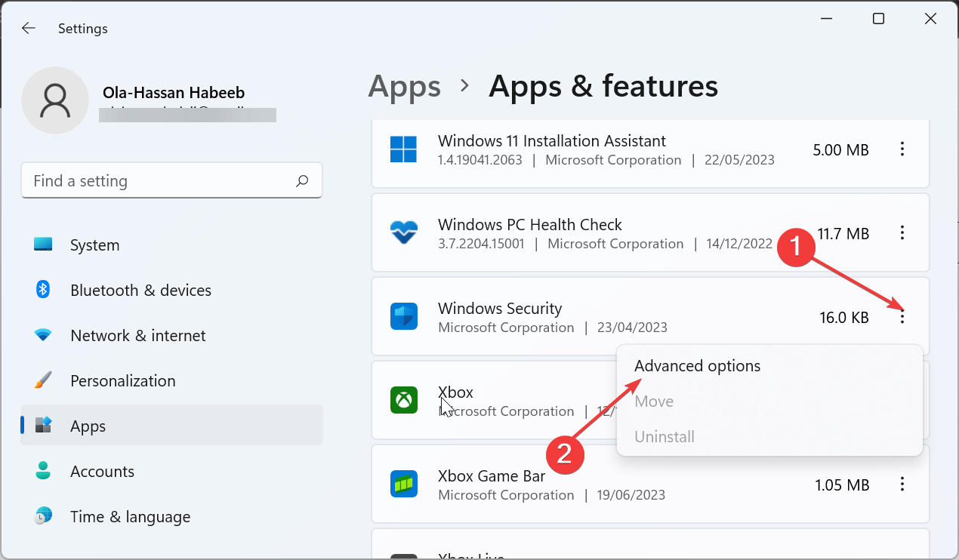Click the Apps & features page heading
959x560 pixels.
click(603, 87)
